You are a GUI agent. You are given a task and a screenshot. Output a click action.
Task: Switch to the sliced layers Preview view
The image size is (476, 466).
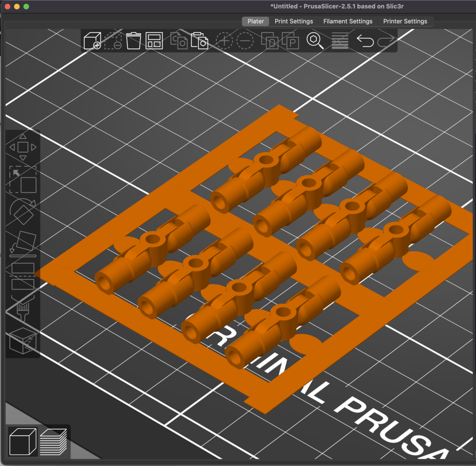point(54,441)
